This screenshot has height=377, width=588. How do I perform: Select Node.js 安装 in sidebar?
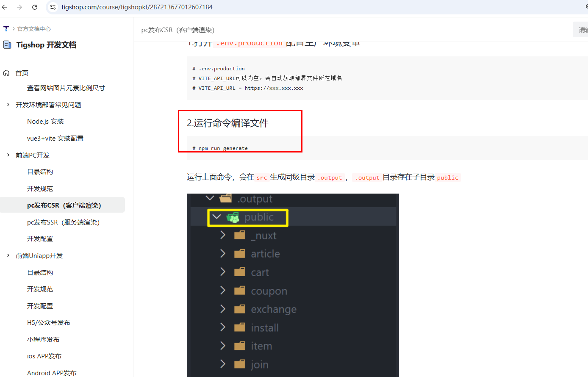tap(45, 122)
